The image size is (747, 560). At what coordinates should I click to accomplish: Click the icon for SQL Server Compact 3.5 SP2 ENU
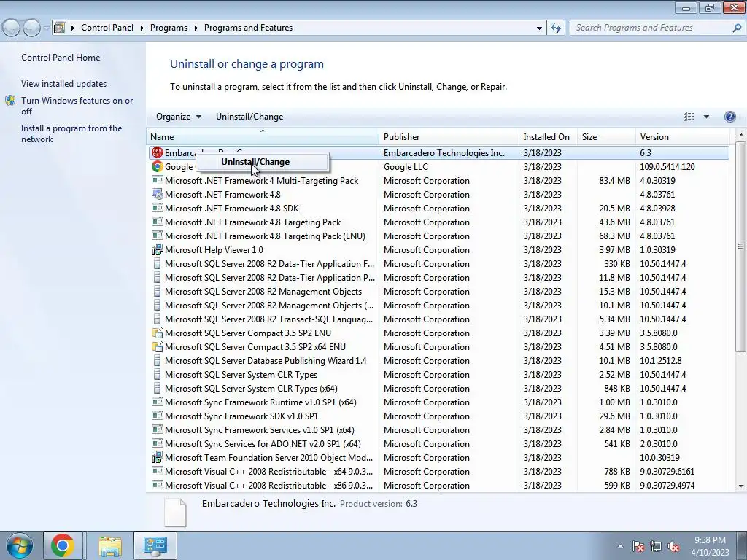click(157, 332)
